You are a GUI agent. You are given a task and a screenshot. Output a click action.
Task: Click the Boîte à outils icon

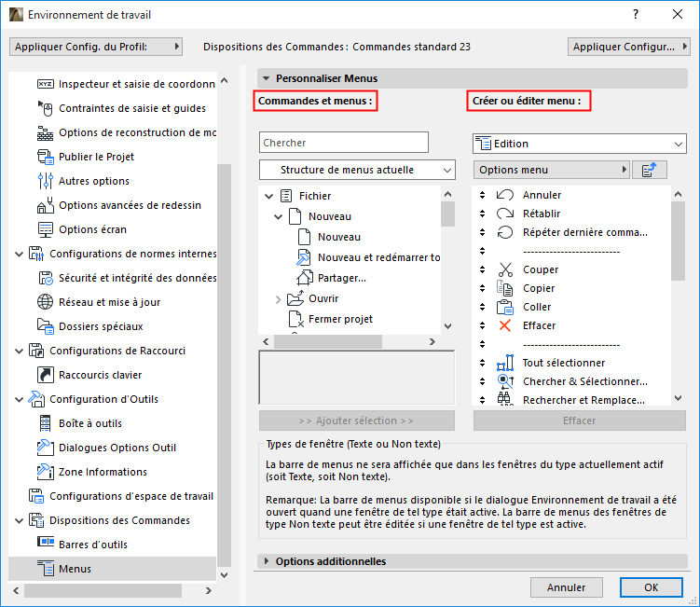(x=45, y=423)
